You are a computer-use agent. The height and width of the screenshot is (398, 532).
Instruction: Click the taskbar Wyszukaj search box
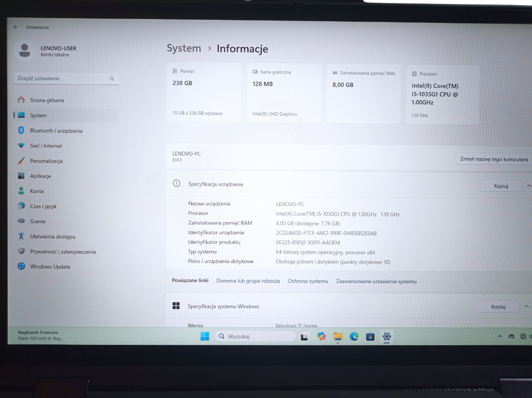(x=255, y=336)
